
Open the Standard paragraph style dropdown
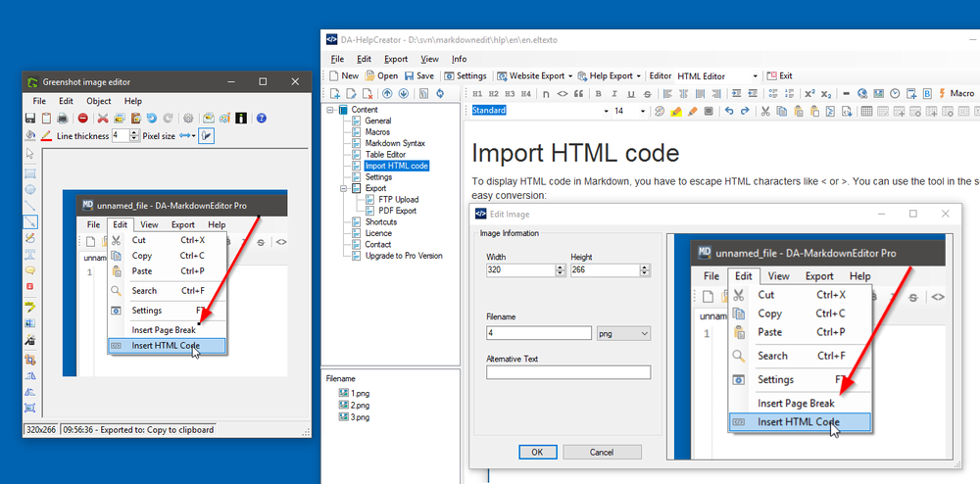(x=606, y=111)
